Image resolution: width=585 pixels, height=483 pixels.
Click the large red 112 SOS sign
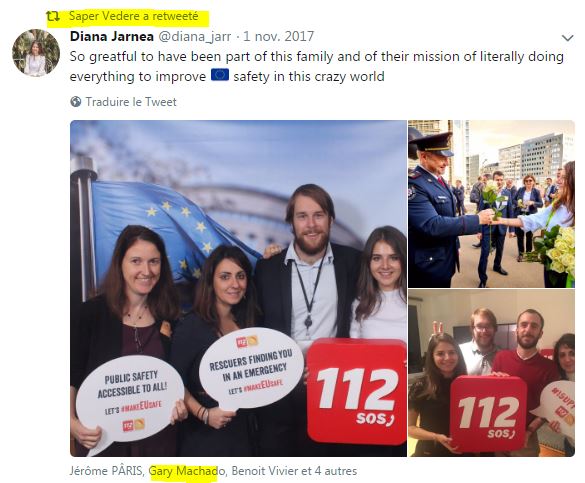pos(356,392)
